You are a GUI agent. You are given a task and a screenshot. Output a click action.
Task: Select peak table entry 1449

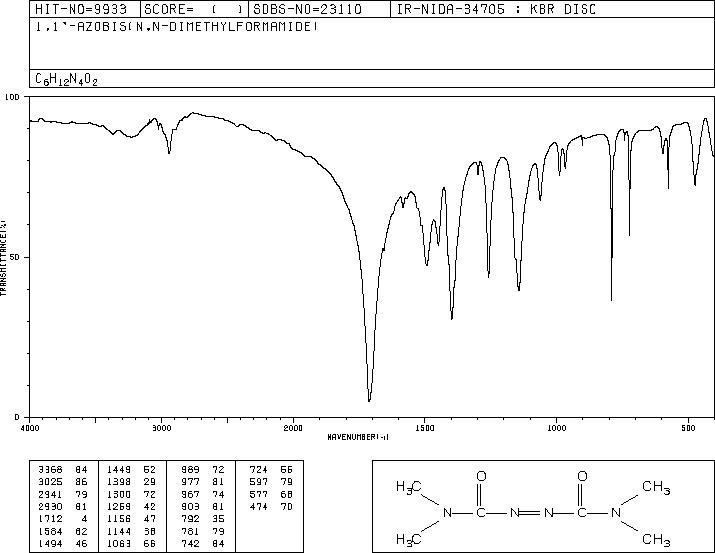[x=131, y=470]
